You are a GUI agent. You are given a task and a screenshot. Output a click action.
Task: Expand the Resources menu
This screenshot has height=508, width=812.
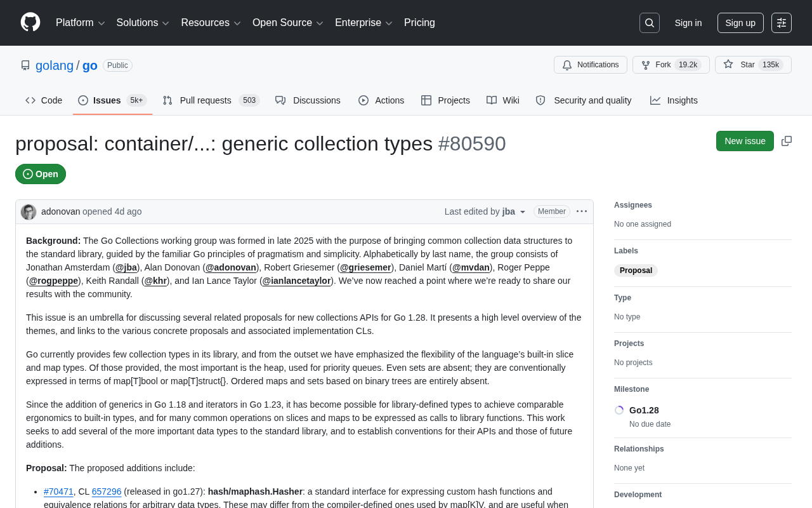click(x=211, y=23)
